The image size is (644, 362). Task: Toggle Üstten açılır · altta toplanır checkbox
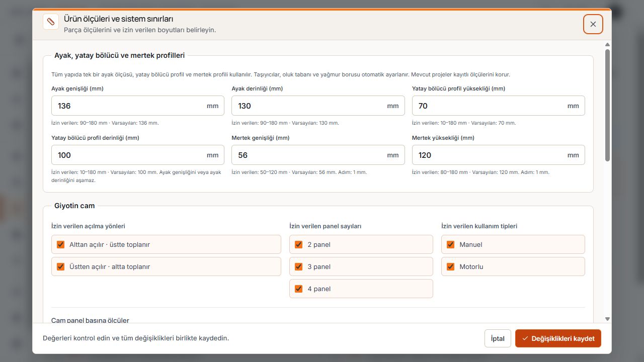(61, 266)
